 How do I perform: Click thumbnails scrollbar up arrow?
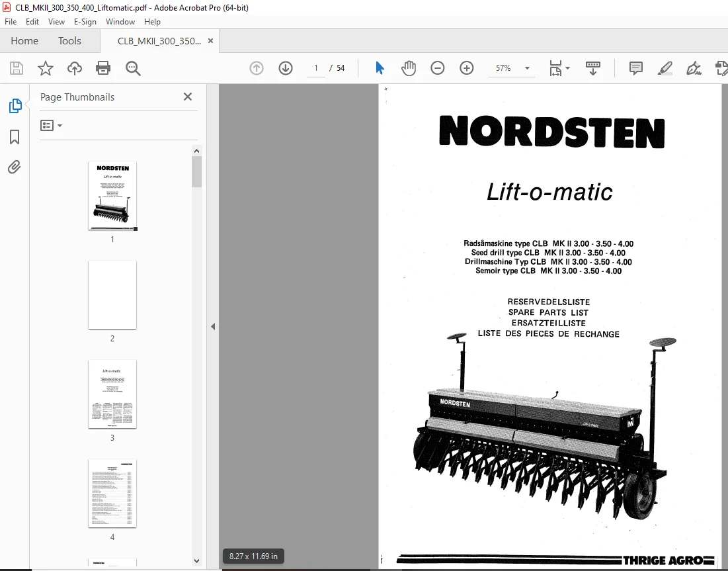pos(196,151)
